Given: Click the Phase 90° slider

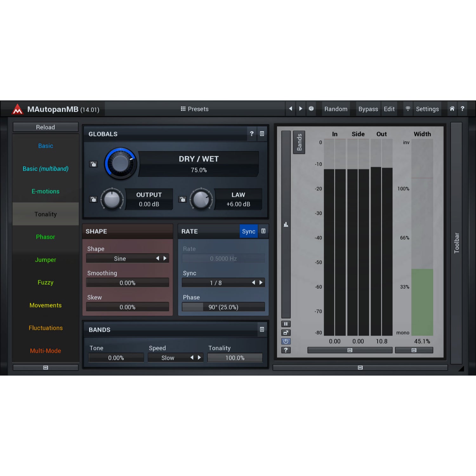Looking at the screenshot, I should tap(223, 307).
